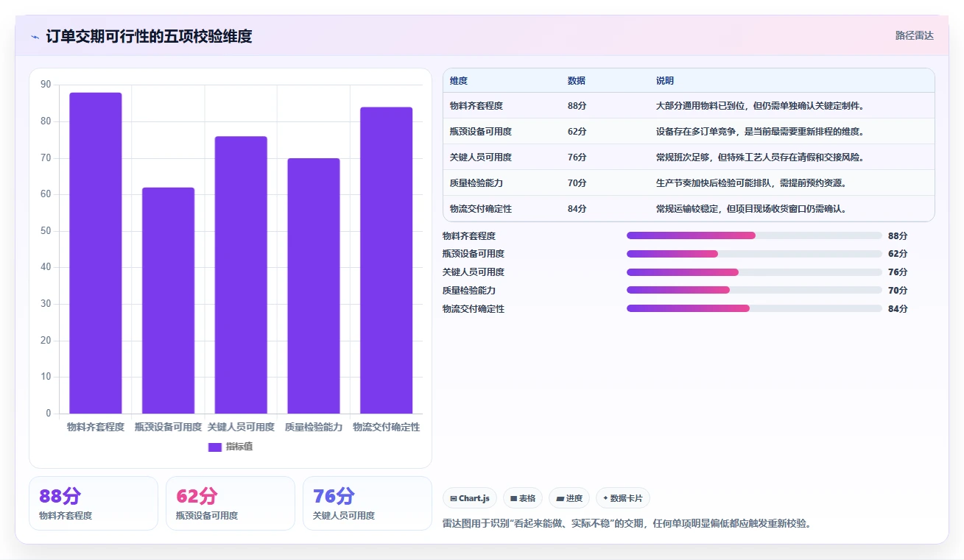This screenshot has height=560, width=964.
Task: Click x-axis label 物流交付确定性
Action: (x=387, y=427)
